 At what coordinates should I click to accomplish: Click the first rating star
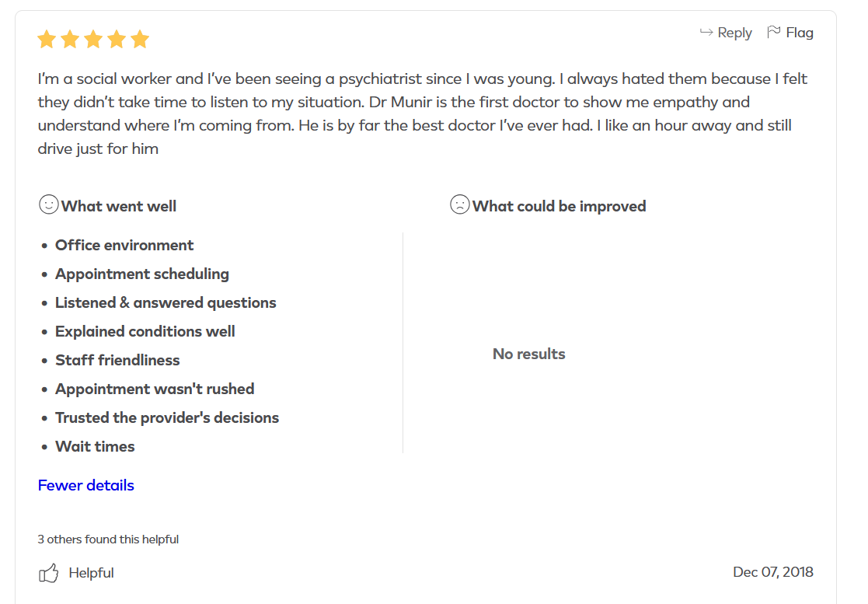[47, 40]
